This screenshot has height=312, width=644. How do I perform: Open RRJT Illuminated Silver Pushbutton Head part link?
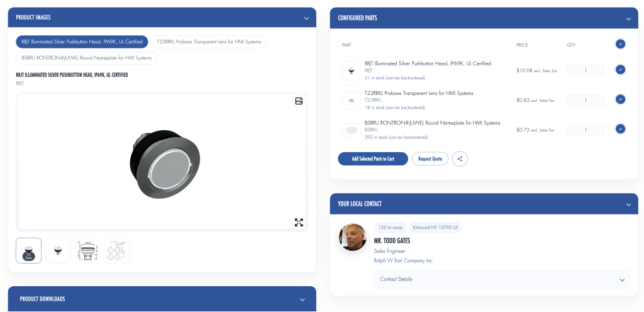coord(428,64)
